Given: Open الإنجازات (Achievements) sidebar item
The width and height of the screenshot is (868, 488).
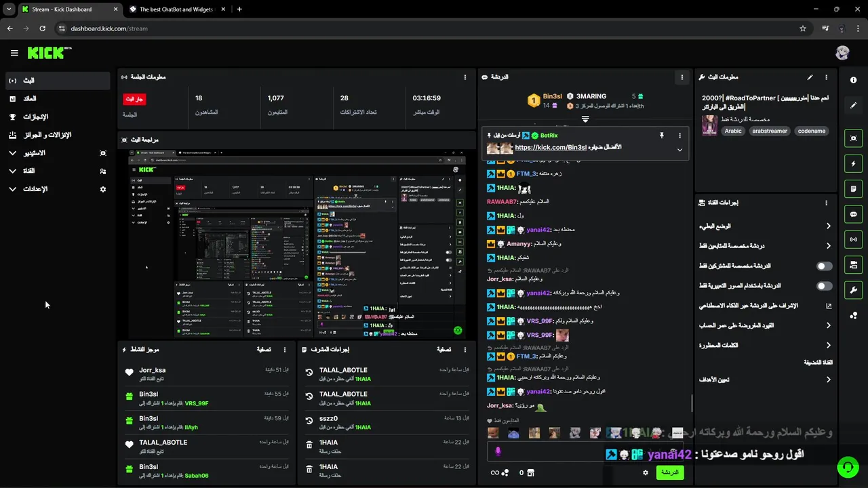Looking at the screenshot, I should point(57,117).
